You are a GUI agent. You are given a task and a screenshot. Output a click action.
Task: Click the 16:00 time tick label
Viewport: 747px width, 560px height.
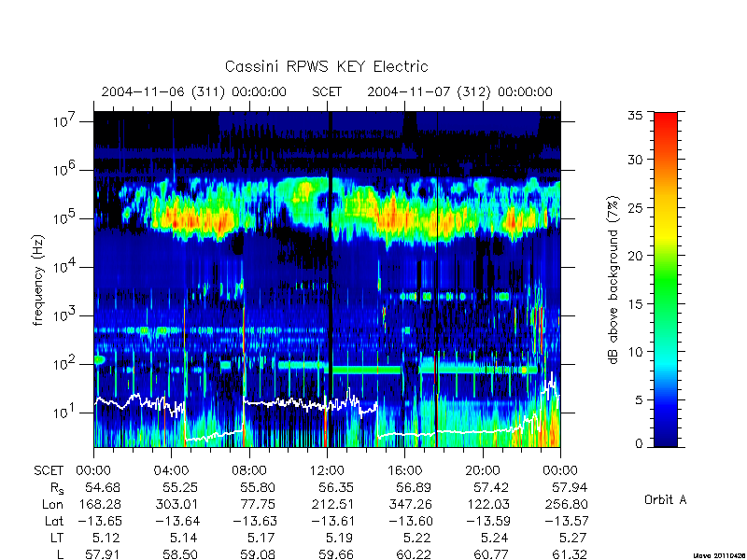(404, 470)
